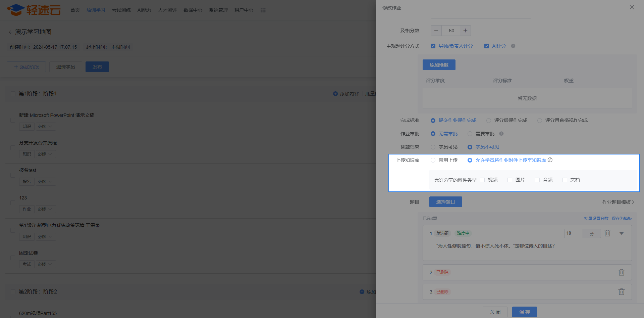Screen dimensions: 644x318
Task: Uncheck the 导师/负责人评分 checkbox
Action: (x=433, y=46)
